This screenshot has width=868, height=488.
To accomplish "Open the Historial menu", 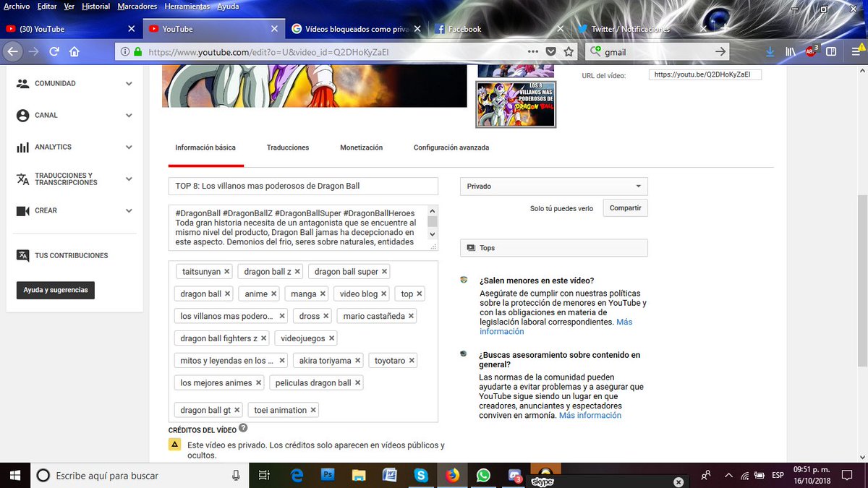I will [96, 7].
